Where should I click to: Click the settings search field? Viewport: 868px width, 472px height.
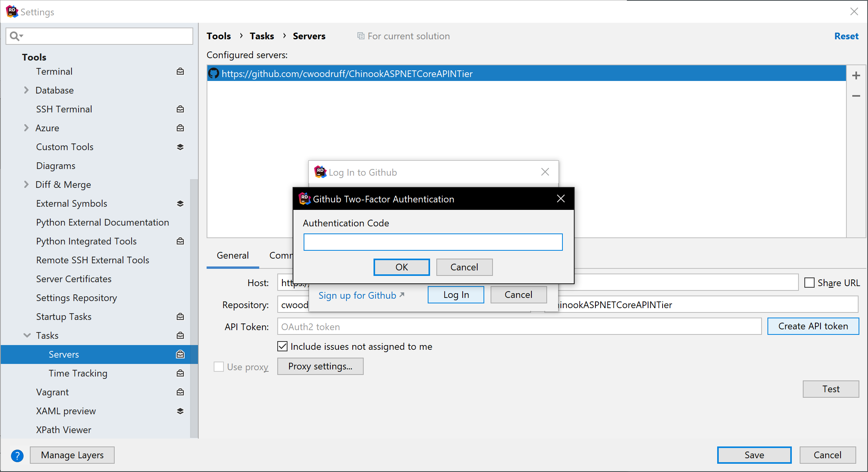(99, 36)
